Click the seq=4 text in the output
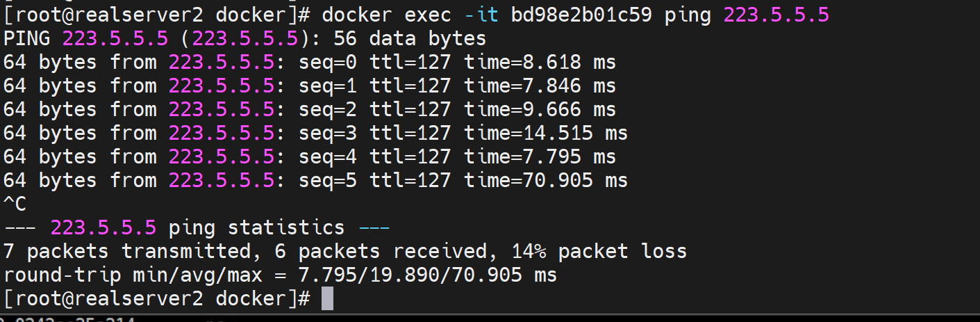Screen dimensions: 980x322 (327, 157)
